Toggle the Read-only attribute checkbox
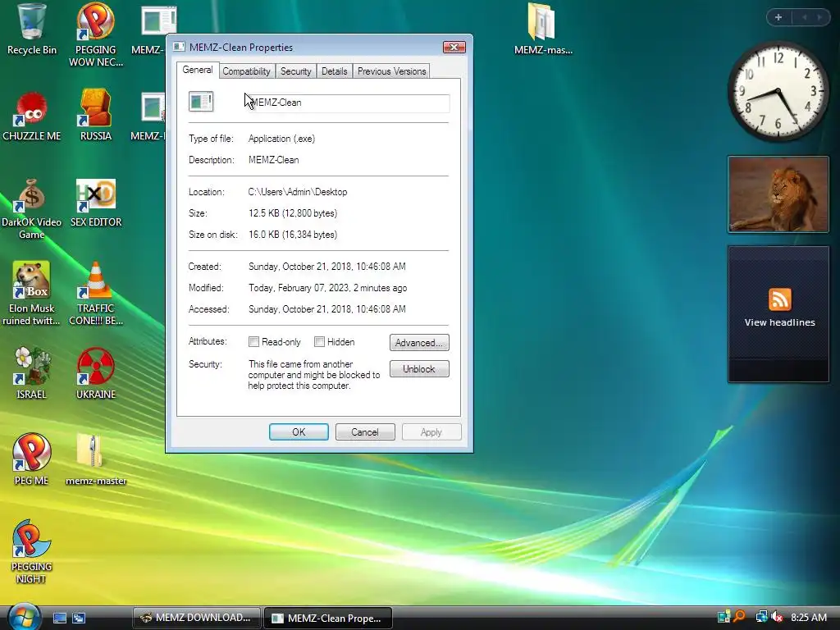This screenshot has height=630, width=840. [x=254, y=342]
